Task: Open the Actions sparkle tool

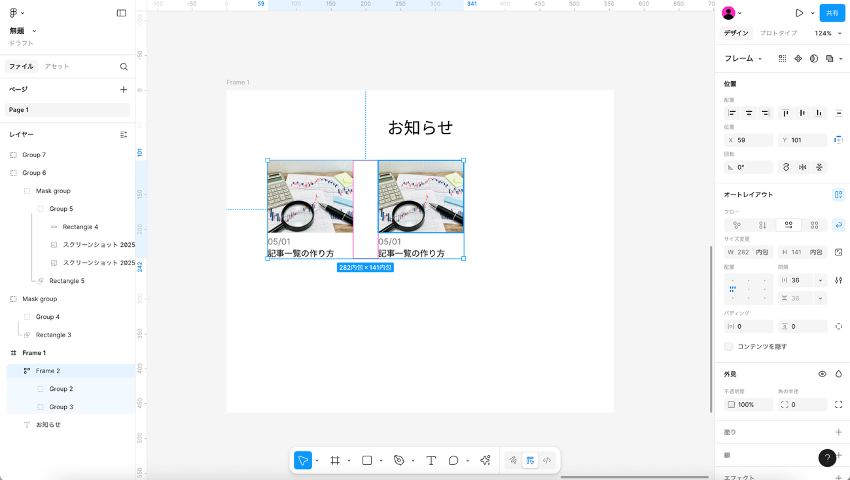Action: coord(485,460)
